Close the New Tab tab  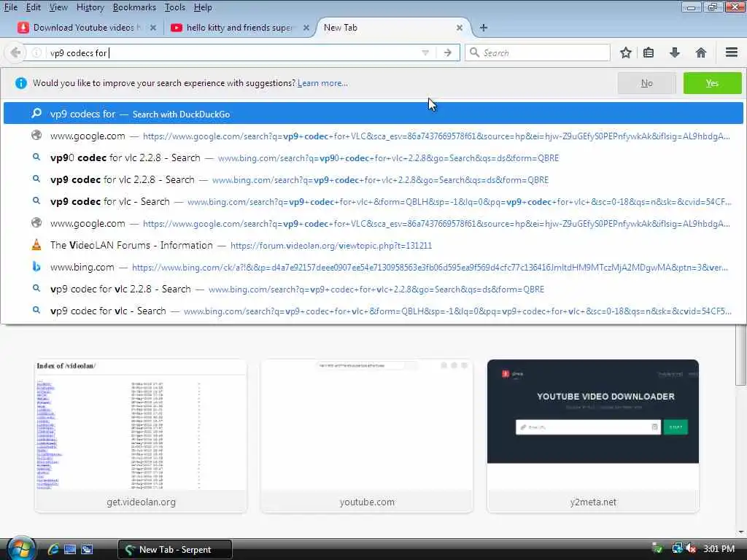point(460,28)
